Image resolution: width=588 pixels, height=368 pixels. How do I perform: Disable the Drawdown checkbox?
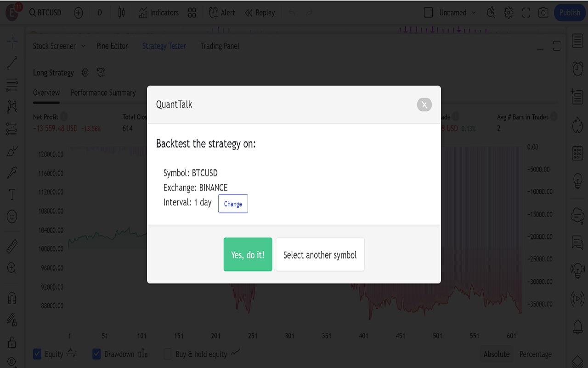pos(96,354)
